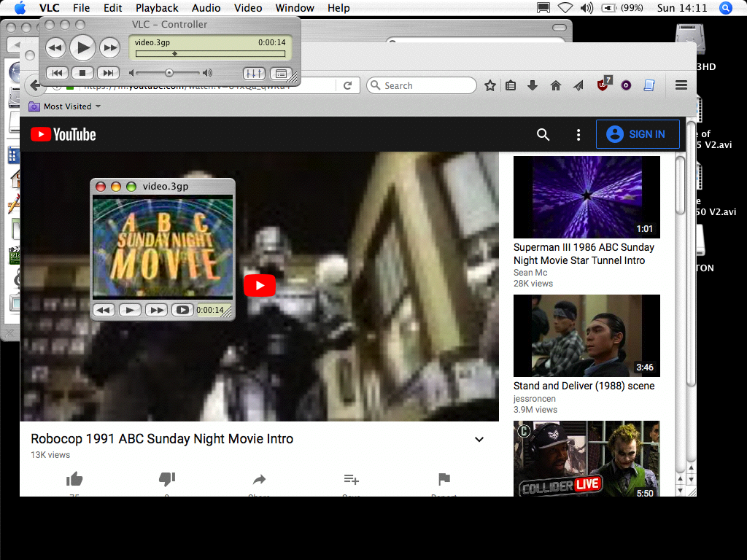Click purple circular extension icon
This screenshot has height=560, width=747.
click(x=626, y=86)
